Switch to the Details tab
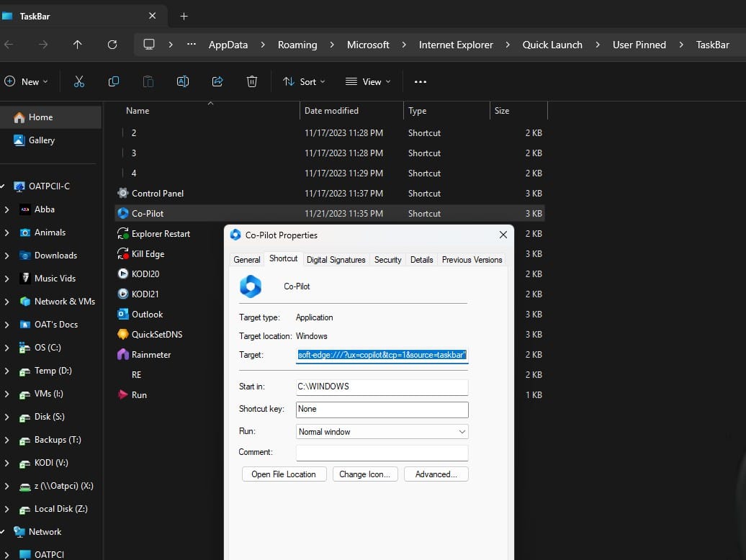The image size is (746, 560). point(421,260)
